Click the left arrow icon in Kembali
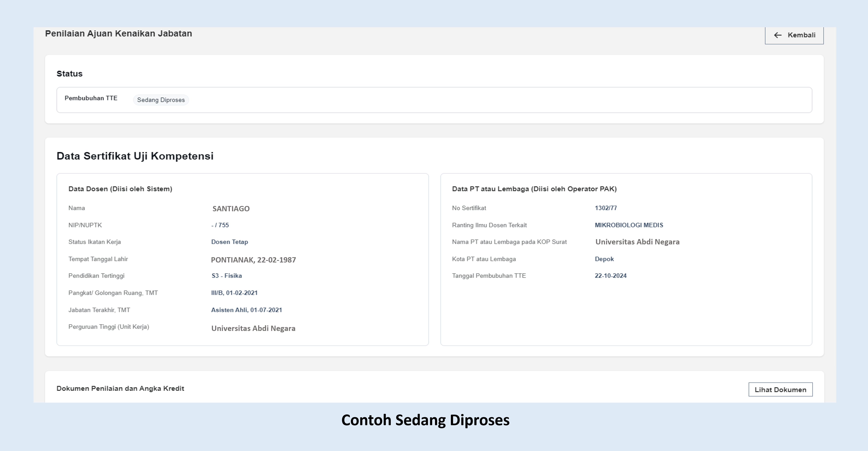This screenshot has height=451, width=868. pos(778,35)
